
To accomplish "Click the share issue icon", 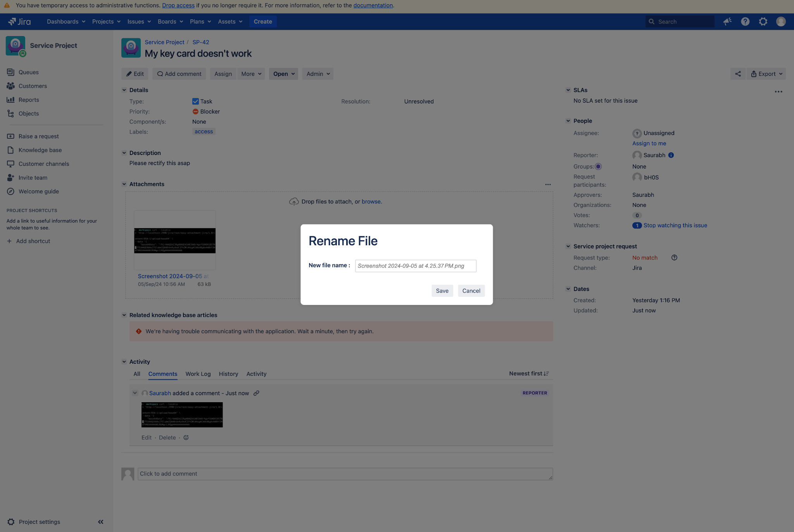I will (738, 74).
